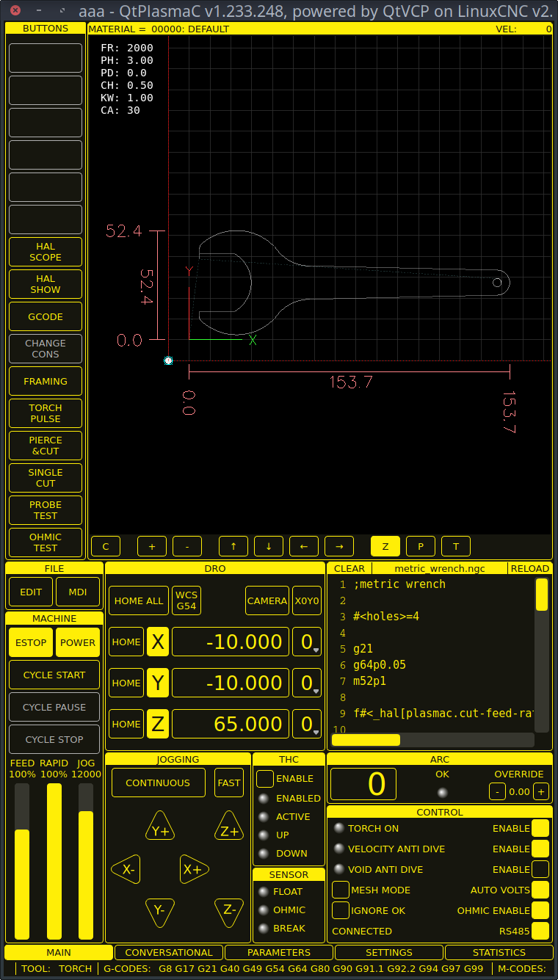Toggle the Ignore OK checkbox
The image size is (558, 980).
pos(341,910)
